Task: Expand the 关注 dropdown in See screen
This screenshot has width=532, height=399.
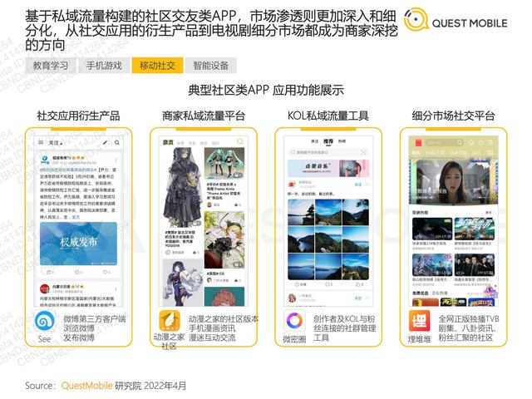Action: [x=56, y=142]
